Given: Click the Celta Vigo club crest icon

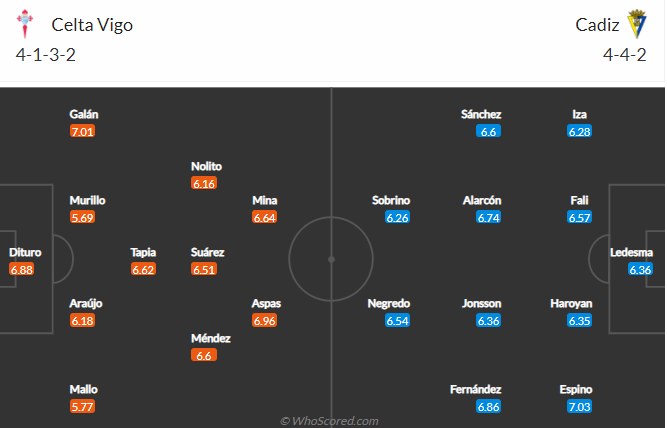Looking at the screenshot, I should coord(25,24).
